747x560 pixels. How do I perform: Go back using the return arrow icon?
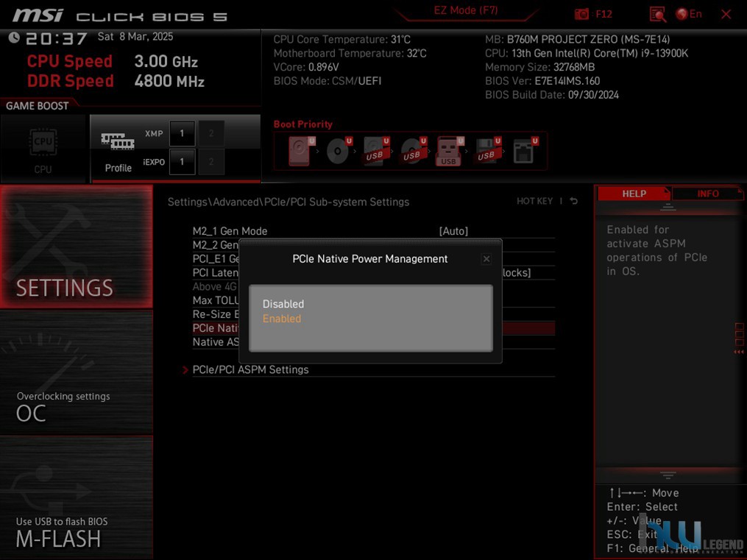574,201
